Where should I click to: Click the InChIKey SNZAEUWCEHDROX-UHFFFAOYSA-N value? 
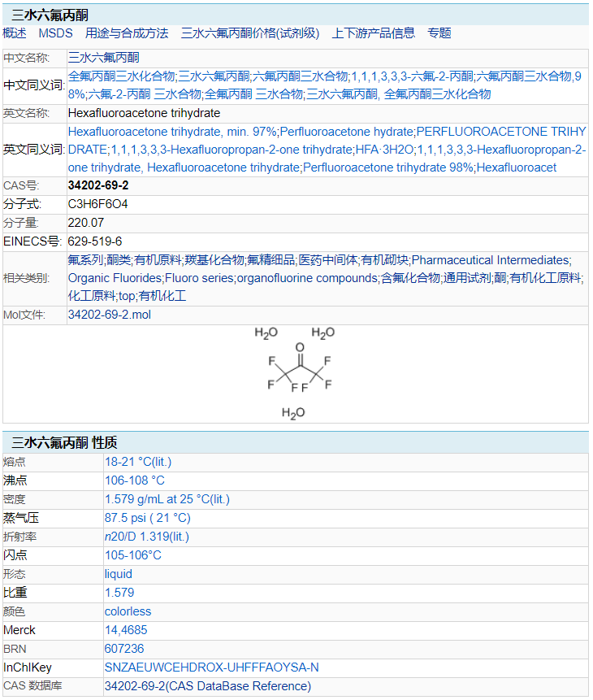coord(211,667)
